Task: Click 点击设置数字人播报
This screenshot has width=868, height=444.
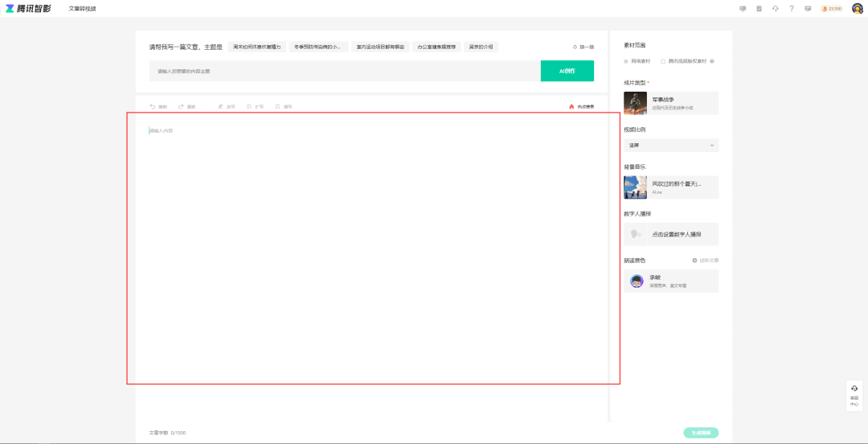Action: tap(671, 234)
